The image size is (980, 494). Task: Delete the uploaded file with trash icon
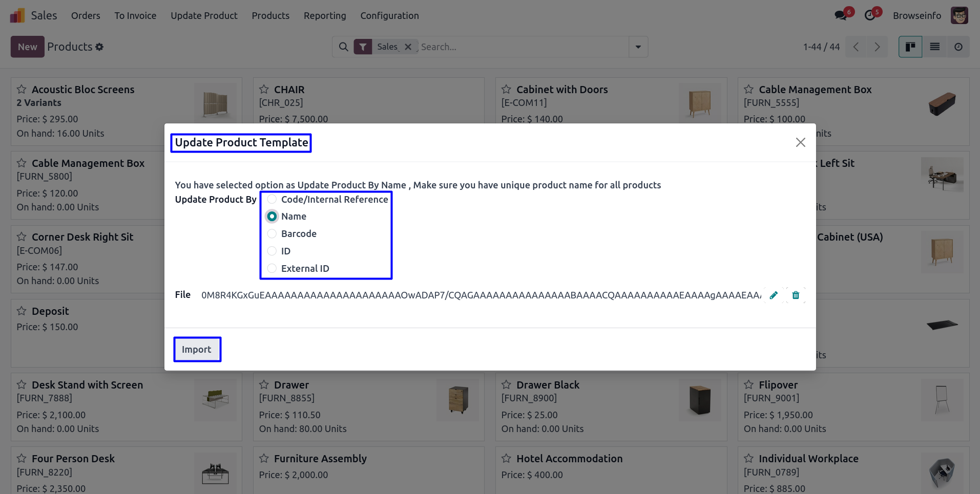(x=796, y=295)
